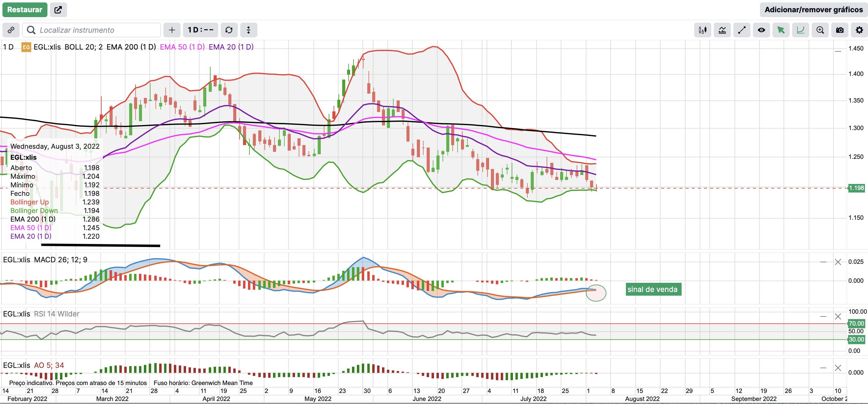Click the refresh chart icon
Screen dimensions: 868x404
click(229, 30)
